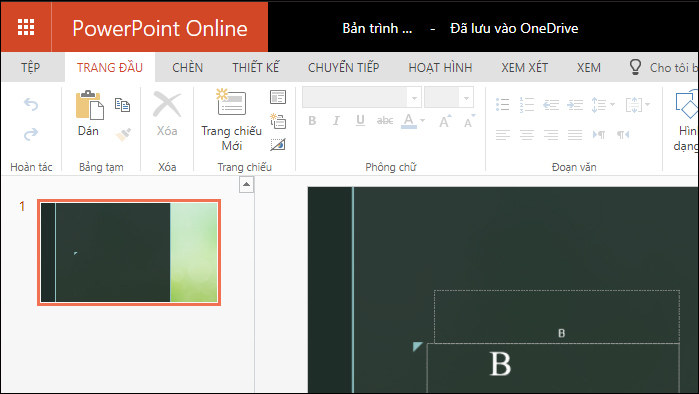Screen dimensions: 699x394
Task: Open the font color dropdown arrow
Action: pos(423,121)
